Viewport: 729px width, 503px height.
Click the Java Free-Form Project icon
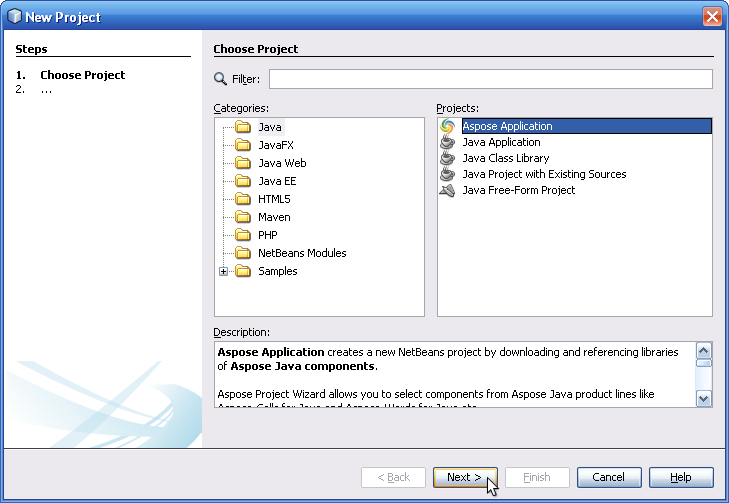point(447,190)
